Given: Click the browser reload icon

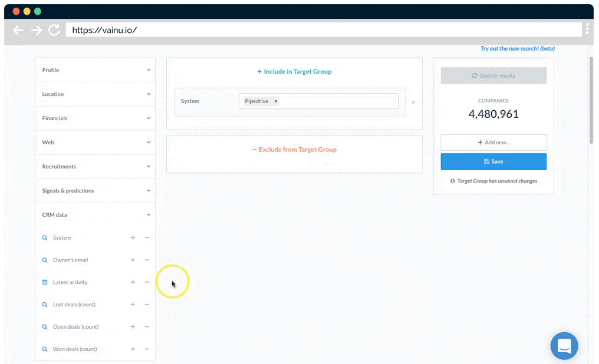Looking at the screenshot, I should 54,30.
